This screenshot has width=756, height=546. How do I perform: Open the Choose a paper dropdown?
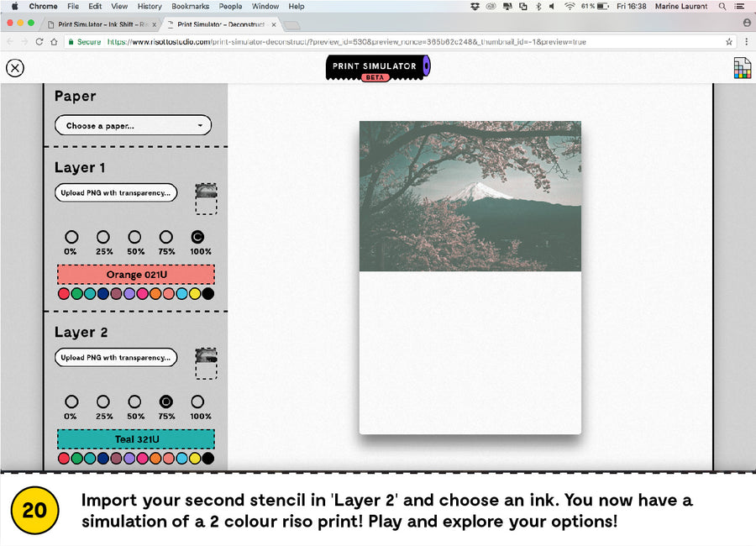(133, 125)
